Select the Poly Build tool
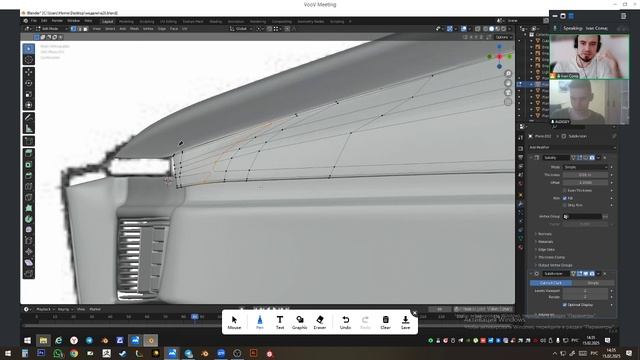 [29, 208]
